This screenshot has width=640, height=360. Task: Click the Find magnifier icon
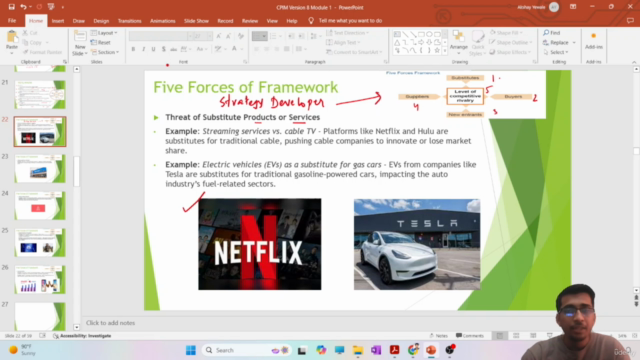click(546, 33)
